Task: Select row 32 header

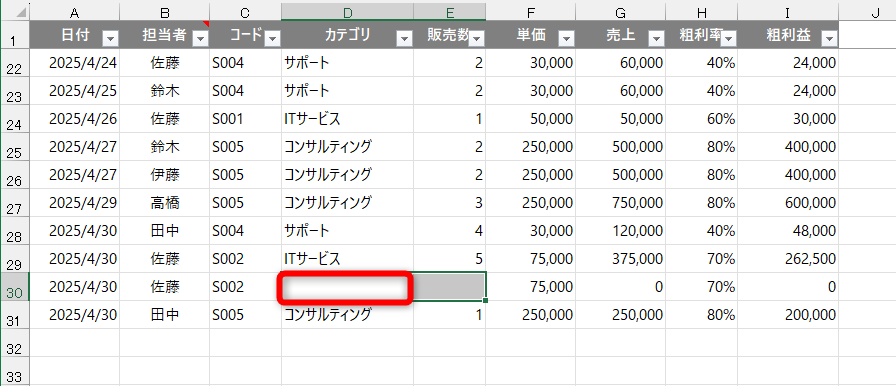Action: [15, 343]
